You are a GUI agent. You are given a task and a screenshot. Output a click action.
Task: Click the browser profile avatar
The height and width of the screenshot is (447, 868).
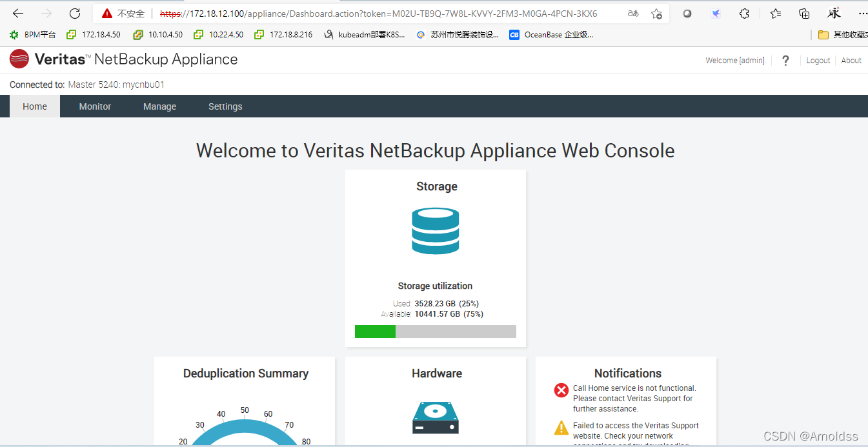pos(834,14)
